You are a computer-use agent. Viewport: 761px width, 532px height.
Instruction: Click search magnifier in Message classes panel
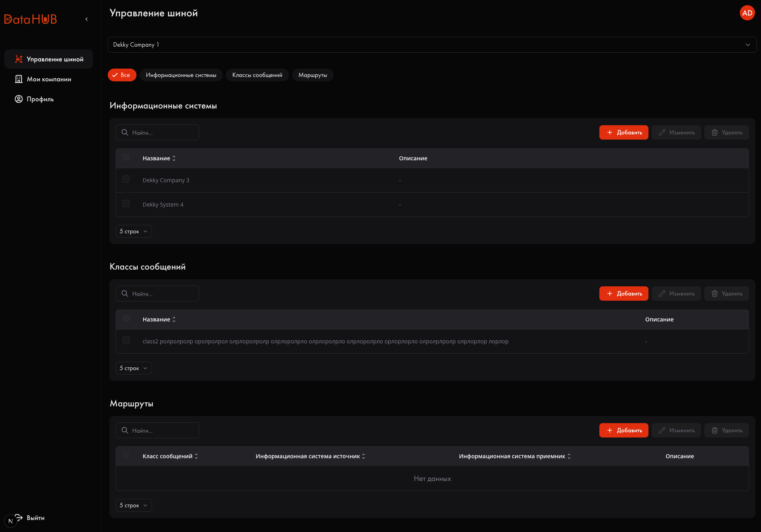(x=125, y=294)
